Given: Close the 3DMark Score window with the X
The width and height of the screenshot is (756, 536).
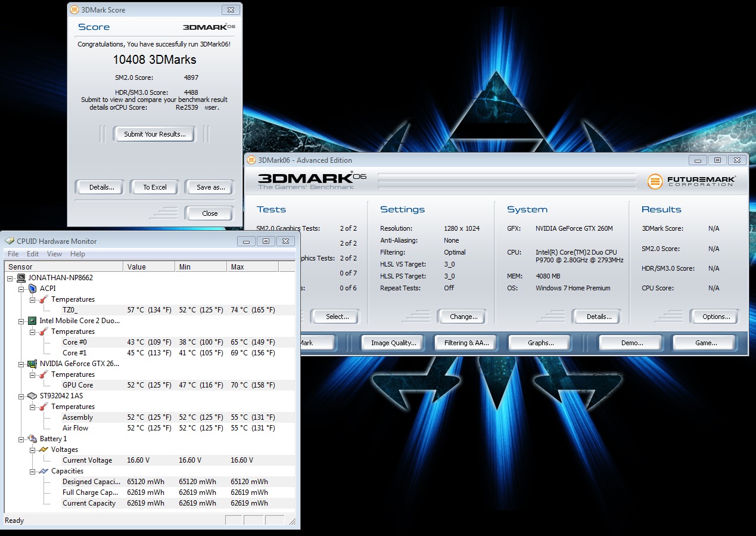Looking at the screenshot, I should 230,10.
